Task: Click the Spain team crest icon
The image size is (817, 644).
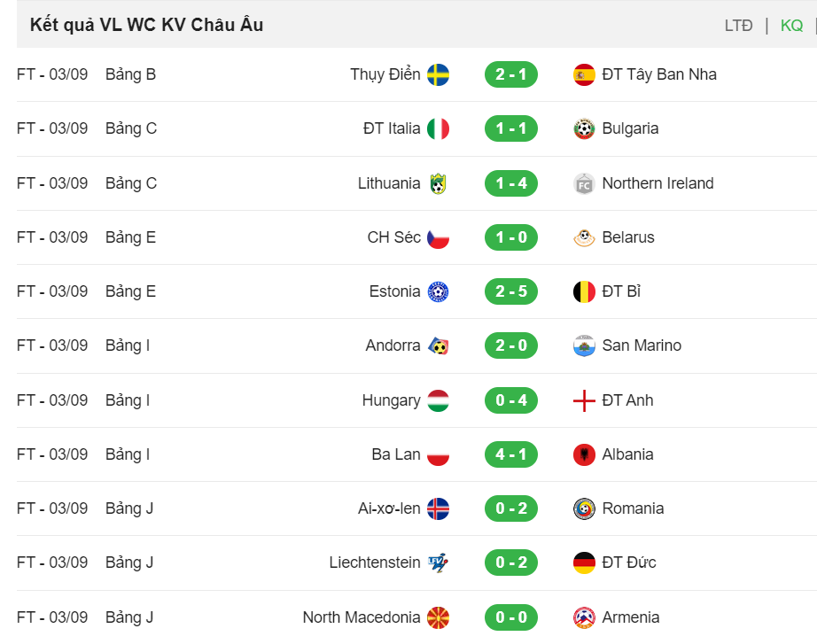Action: (584, 74)
